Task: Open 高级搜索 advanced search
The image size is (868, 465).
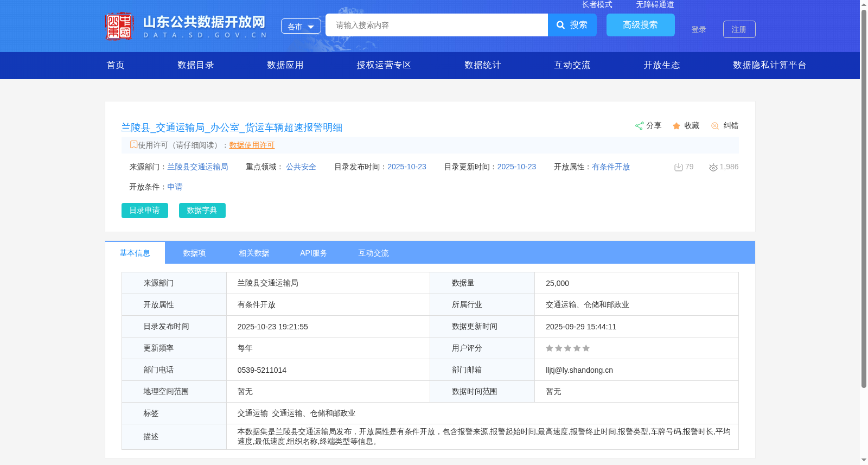Action: coord(641,25)
